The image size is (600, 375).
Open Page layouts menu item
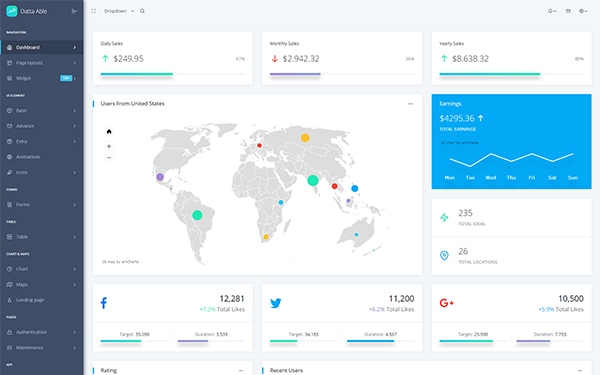pos(42,63)
